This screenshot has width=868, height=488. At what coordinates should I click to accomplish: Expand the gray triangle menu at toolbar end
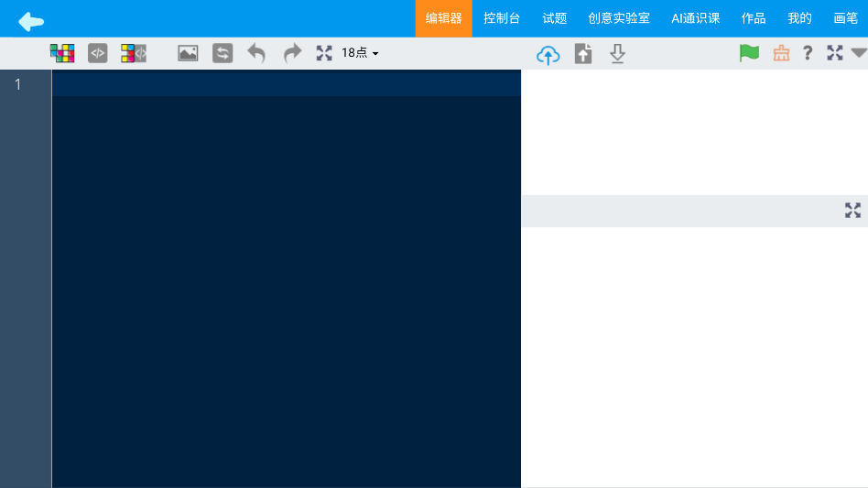pyautogui.click(x=858, y=53)
